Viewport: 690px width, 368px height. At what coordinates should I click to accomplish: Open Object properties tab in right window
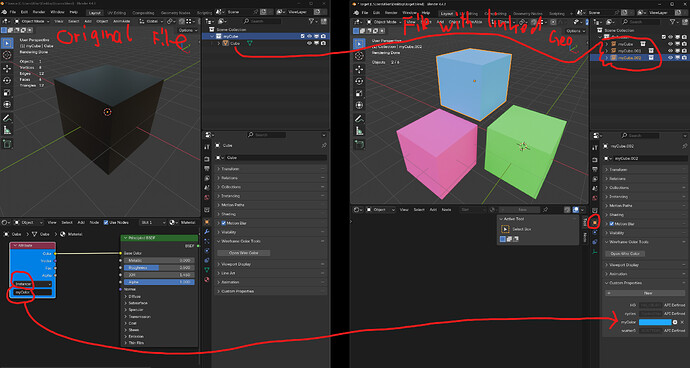[595, 223]
